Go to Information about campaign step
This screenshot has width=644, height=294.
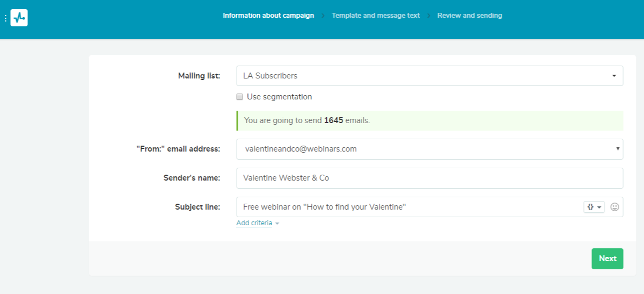point(268,16)
